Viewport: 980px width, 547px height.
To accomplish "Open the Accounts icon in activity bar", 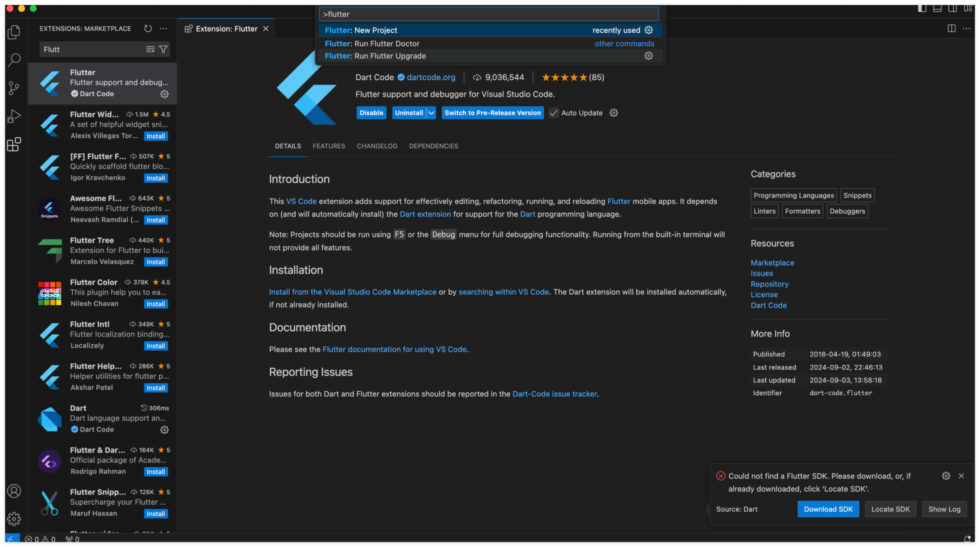I will [x=14, y=491].
